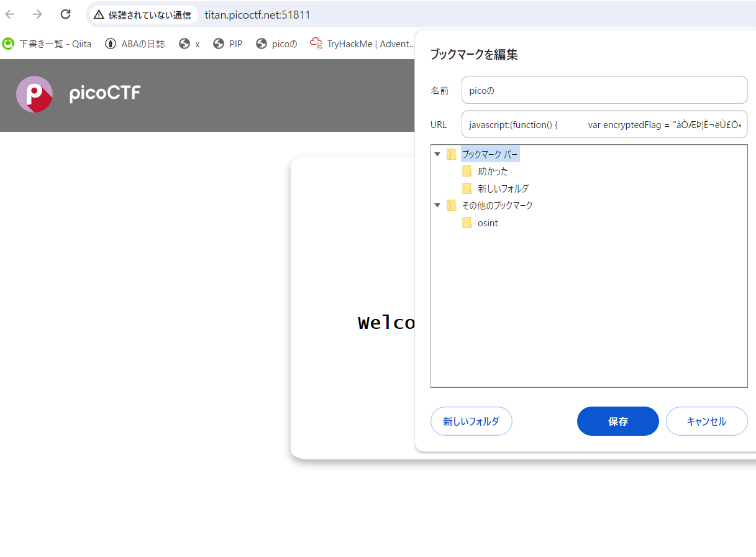The height and width of the screenshot is (557, 756).
Task: Collapse the ブックマーク バー tree node
Action: pos(437,154)
